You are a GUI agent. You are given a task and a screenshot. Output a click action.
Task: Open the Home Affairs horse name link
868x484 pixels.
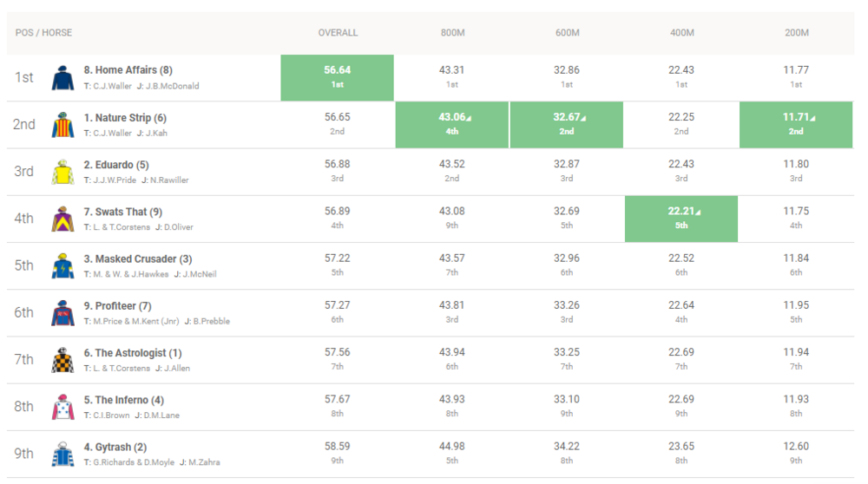click(128, 70)
